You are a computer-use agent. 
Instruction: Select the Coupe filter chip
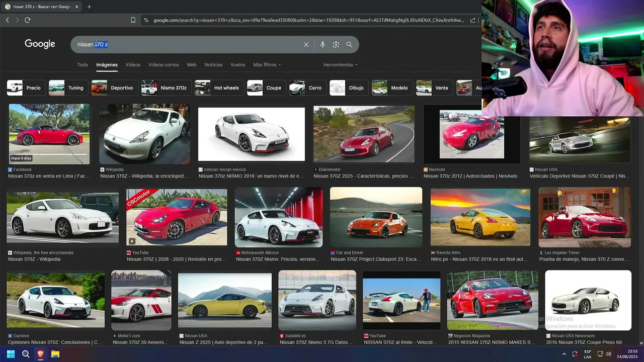(266, 88)
